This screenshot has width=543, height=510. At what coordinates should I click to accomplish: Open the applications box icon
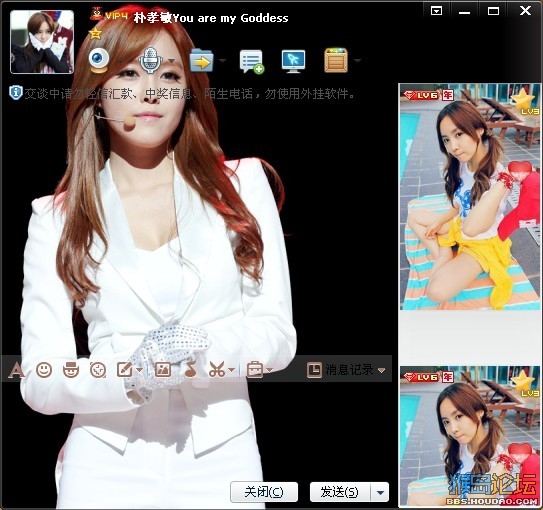[336, 61]
